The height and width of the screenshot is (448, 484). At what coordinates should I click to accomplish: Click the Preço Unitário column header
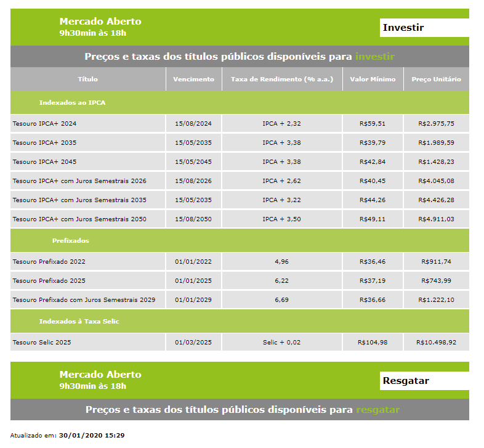(436, 79)
